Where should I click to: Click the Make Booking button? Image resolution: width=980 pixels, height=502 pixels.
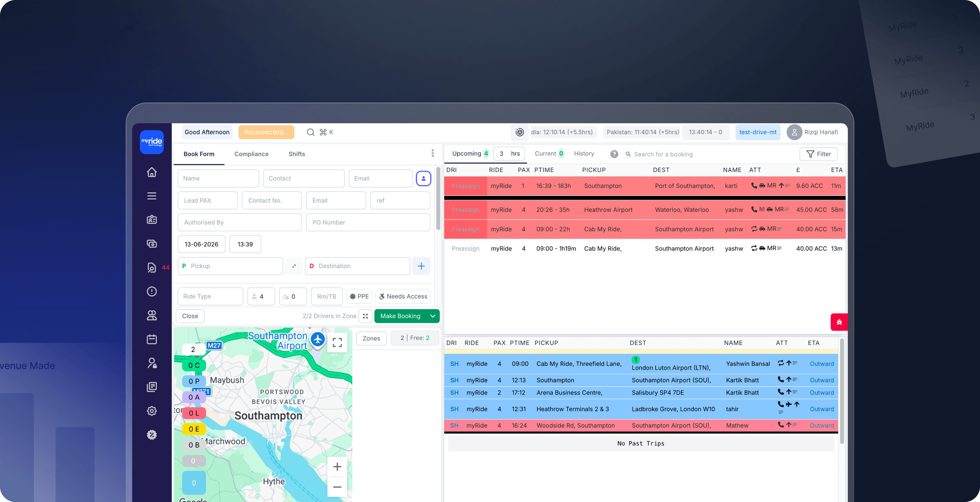click(400, 316)
